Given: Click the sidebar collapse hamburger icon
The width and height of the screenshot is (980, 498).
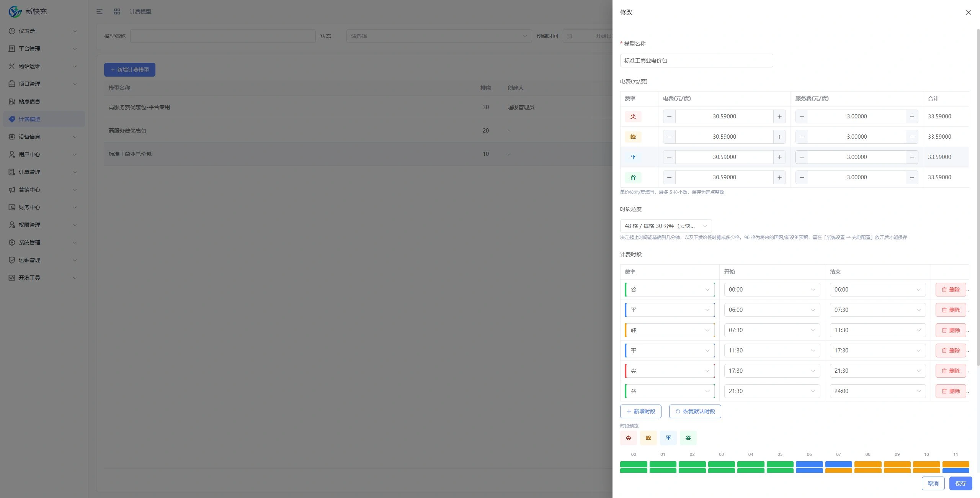Looking at the screenshot, I should tap(100, 11).
